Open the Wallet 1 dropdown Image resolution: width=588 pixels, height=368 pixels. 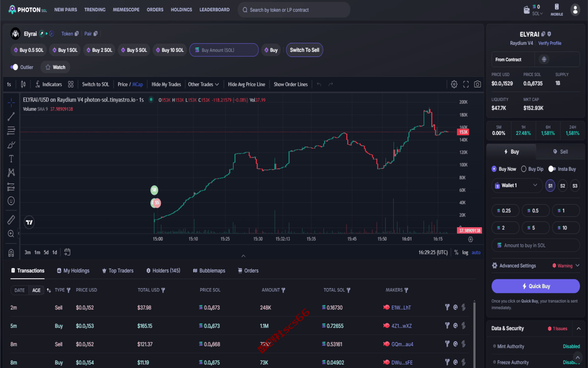coord(516,185)
